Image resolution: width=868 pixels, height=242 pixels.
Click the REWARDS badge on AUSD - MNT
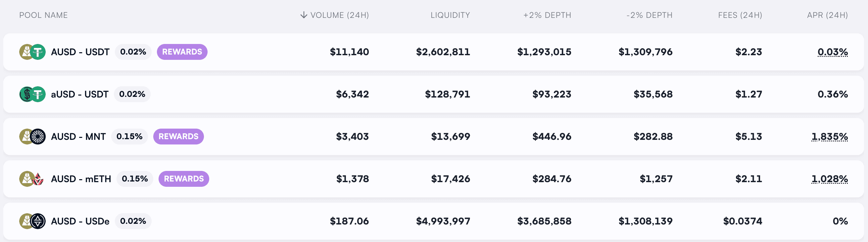[178, 137]
